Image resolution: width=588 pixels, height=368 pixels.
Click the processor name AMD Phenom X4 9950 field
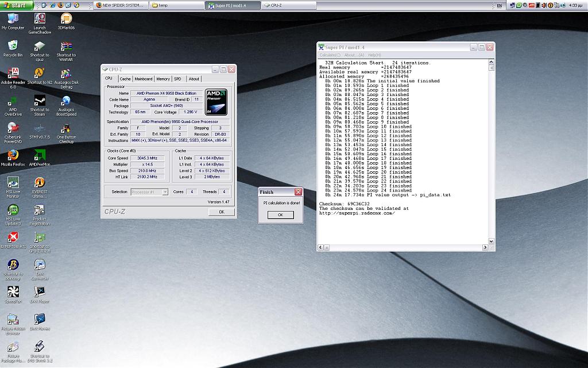[167, 94]
